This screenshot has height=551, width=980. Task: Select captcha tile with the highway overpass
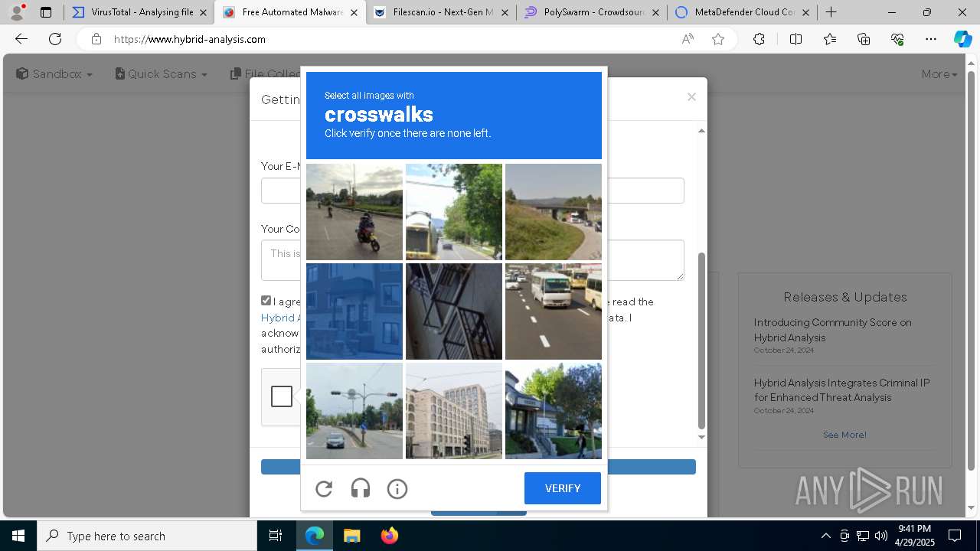pyautogui.click(x=554, y=212)
